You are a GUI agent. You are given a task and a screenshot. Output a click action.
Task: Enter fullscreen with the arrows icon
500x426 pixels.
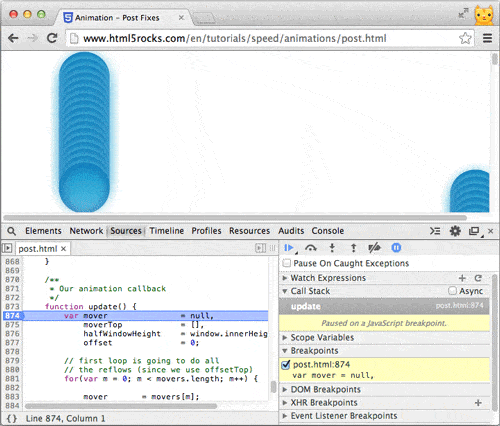[x=463, y=13]
